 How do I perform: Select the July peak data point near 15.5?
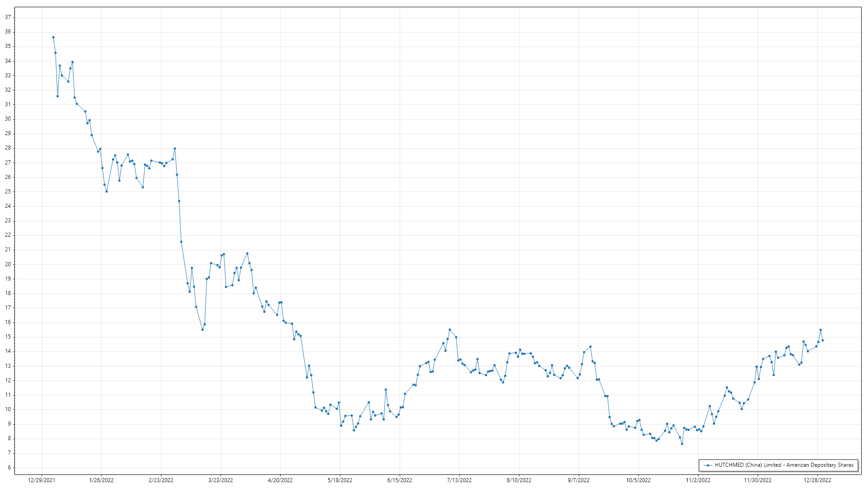click(450, 330)
